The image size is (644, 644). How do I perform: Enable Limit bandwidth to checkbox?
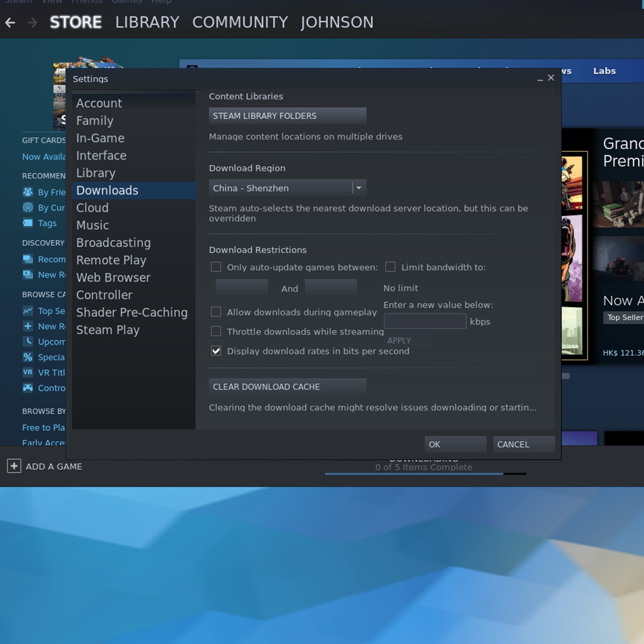coord(390,267)
